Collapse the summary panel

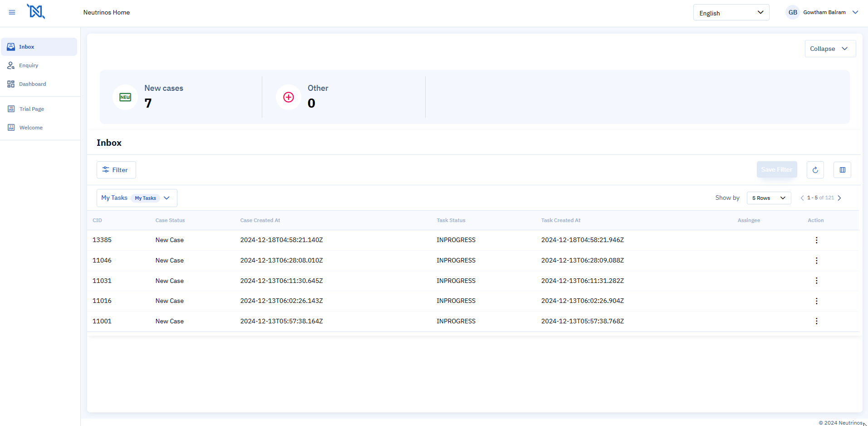pos(830,49)
